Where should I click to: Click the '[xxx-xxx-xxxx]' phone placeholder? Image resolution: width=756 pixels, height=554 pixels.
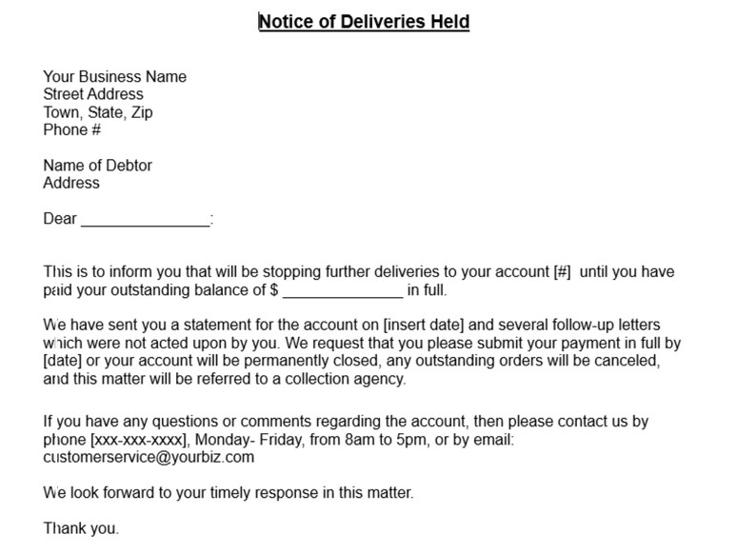[x=139, y=440]
